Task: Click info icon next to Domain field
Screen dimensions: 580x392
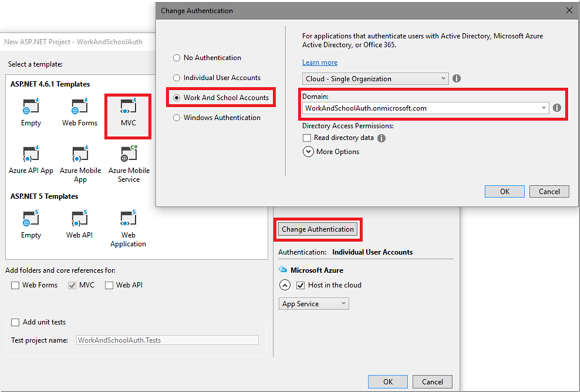Action: pos(557,108)
